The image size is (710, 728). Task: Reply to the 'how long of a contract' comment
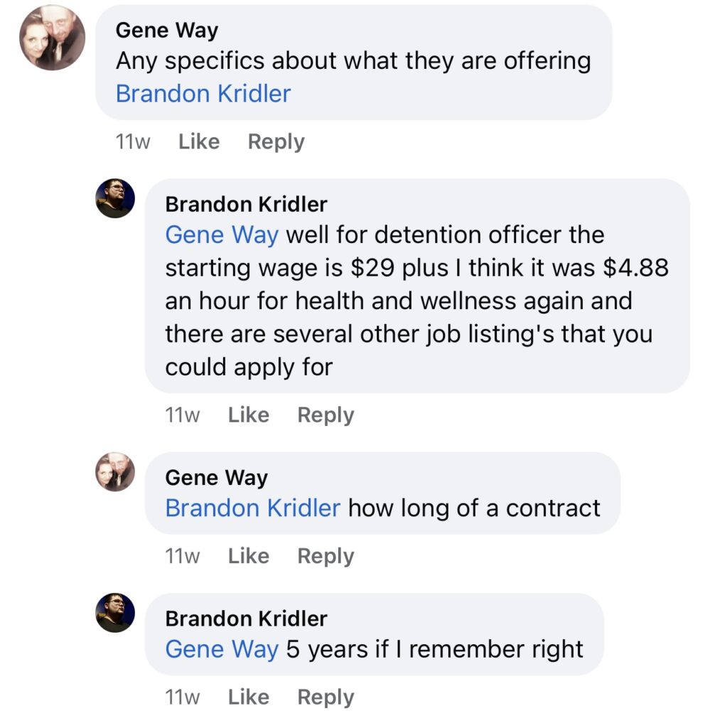pos(326,555)
